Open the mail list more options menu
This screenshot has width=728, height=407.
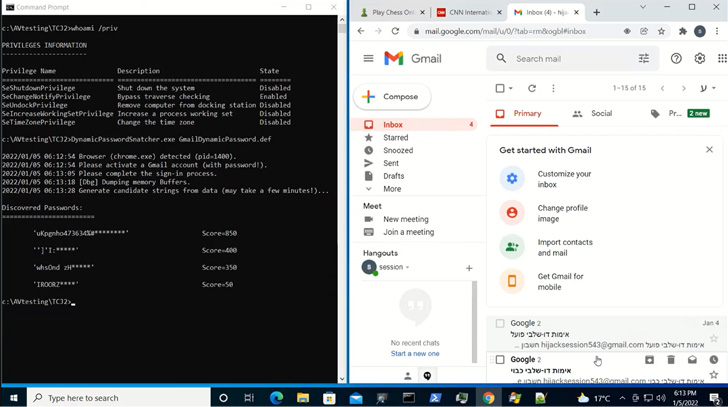pyautogui.click(x=553, y=88)
